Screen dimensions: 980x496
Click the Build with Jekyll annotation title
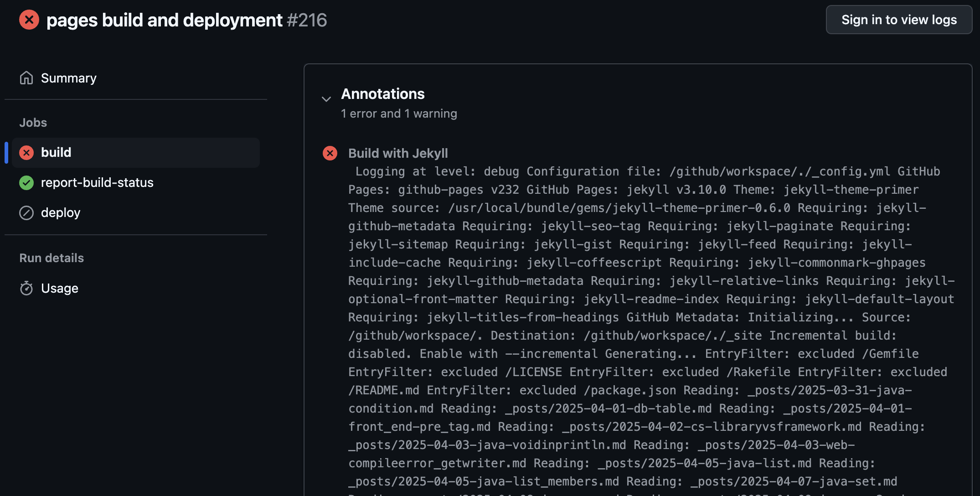pyautogui.click(x=398, y=153)
